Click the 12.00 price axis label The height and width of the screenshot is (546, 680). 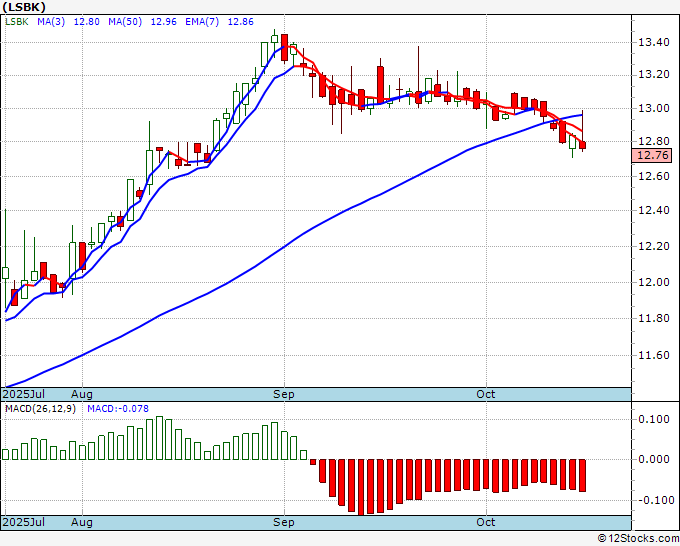(654, 282)
